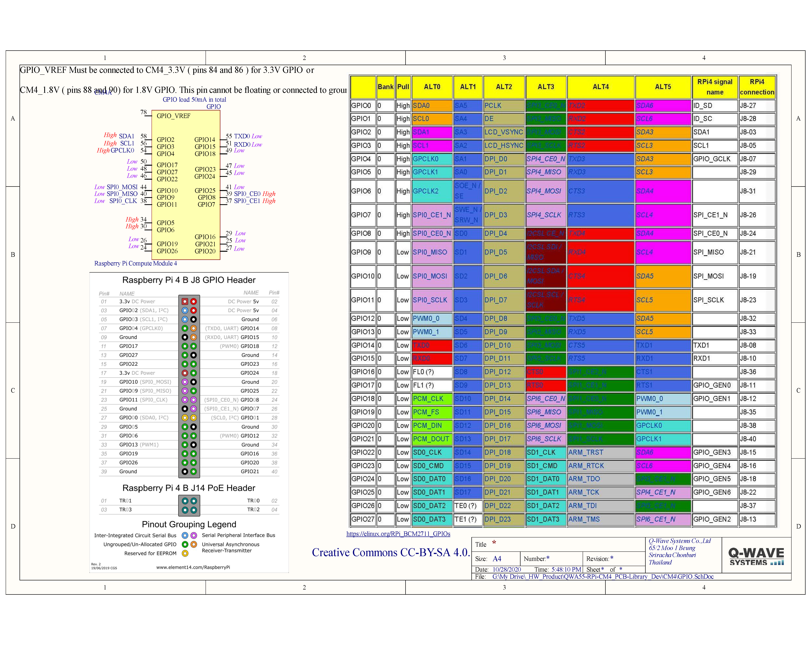
Task: Click the ALT2 column header
Action: coord(504,87)
